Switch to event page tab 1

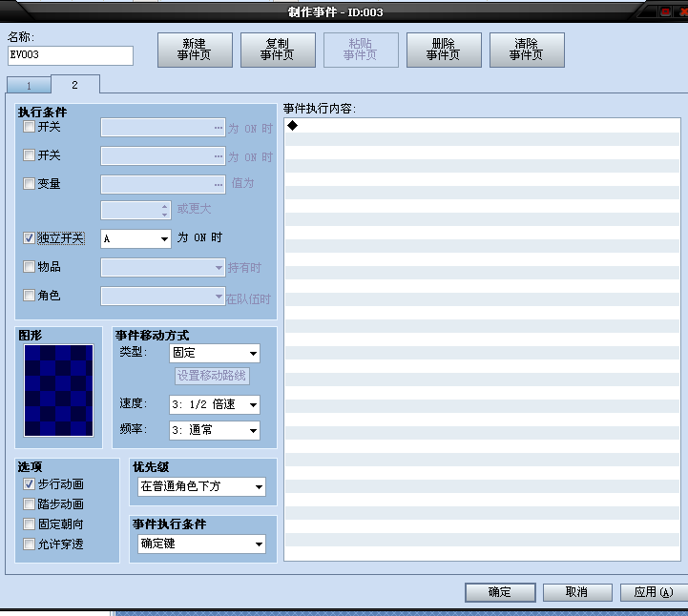(x=29, y=86)
